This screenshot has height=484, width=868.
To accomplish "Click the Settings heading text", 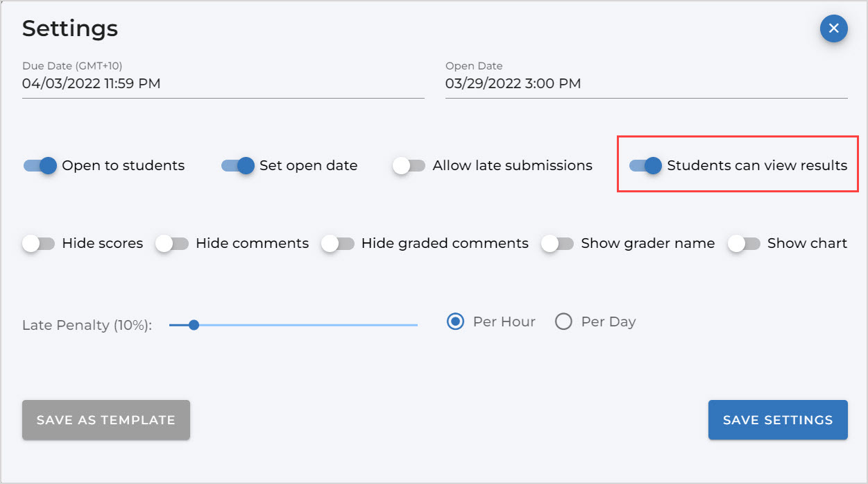I will 70,29.
